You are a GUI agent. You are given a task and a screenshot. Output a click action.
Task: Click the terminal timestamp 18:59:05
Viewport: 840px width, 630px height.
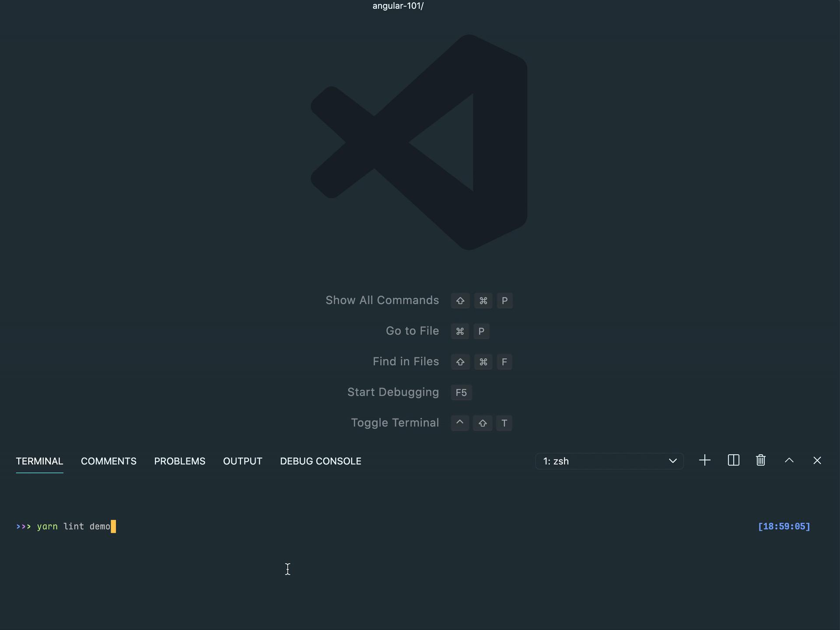click(784, 526)
